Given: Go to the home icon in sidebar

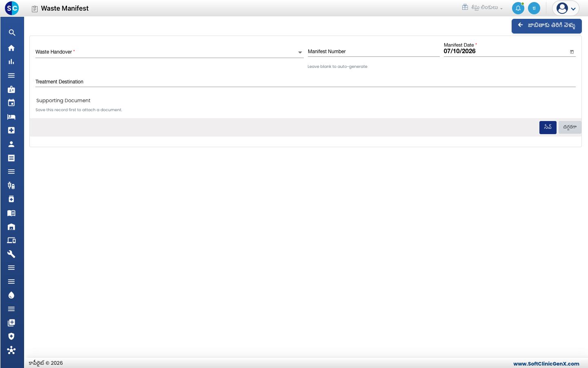Looking at the screenshot, I should tap(11, 48).
